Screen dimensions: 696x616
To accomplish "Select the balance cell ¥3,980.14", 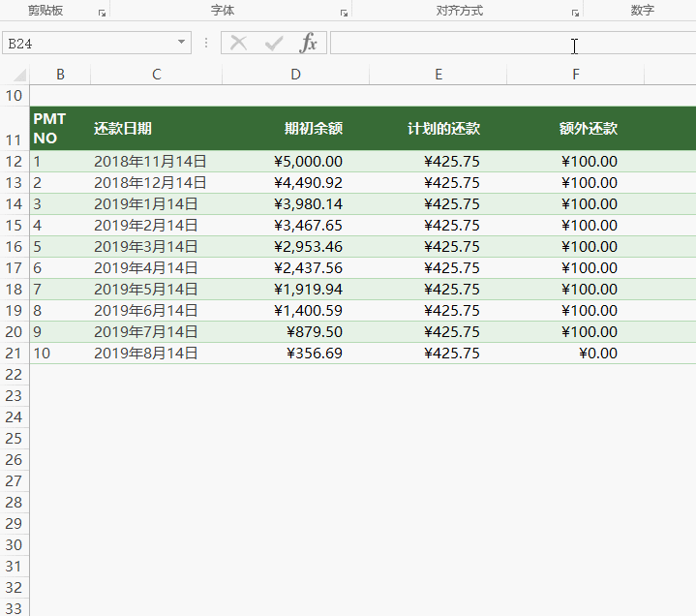I will point(295,203).
